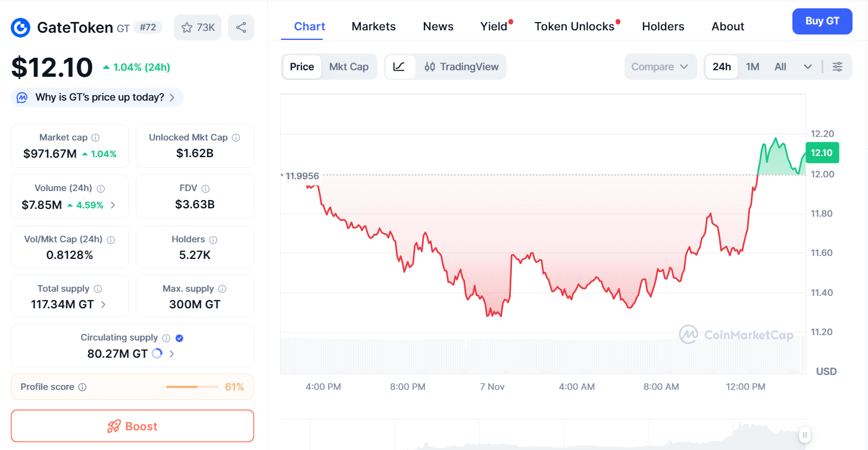The height and width of the screenshot is (450, 868).
Task: Pause the chart updates with pause icon
Action: point(804,435)
